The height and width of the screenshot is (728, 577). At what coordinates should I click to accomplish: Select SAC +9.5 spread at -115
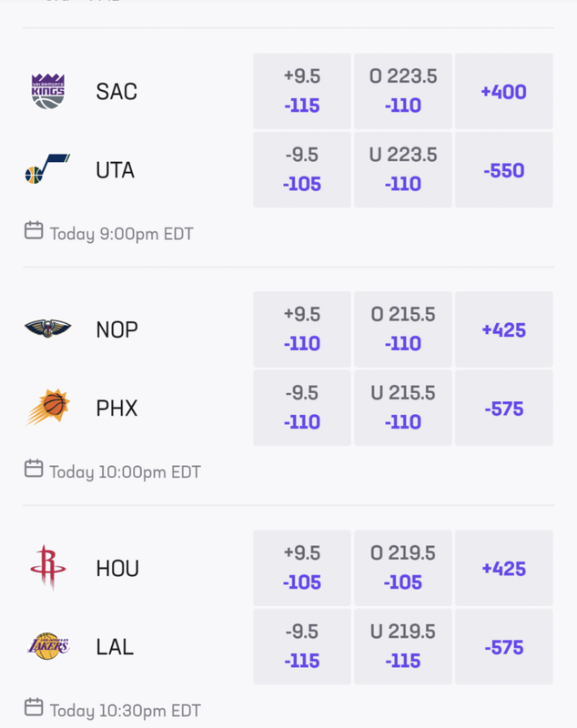(302, 91)
